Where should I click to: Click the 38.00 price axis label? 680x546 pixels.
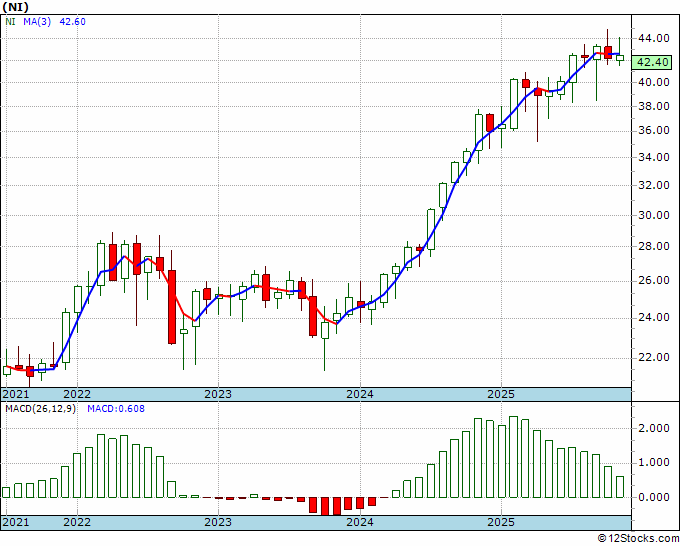653,106
